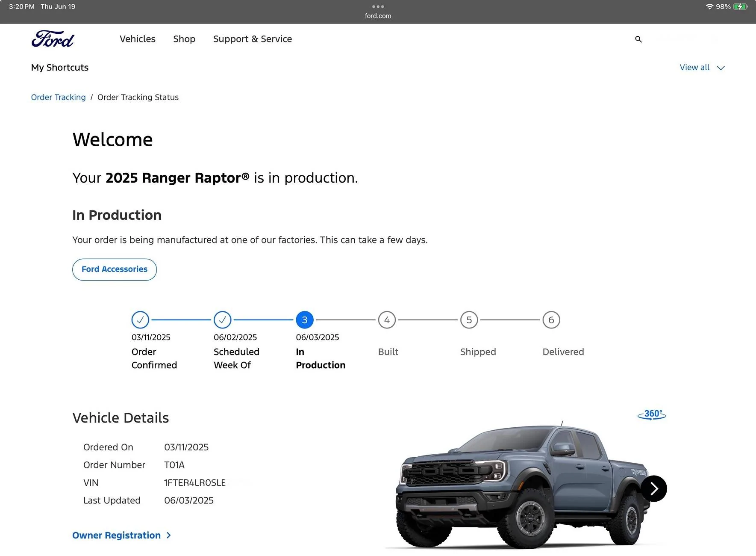
Task: Click the Shipped step label
Action: click(x=478, y=352)
